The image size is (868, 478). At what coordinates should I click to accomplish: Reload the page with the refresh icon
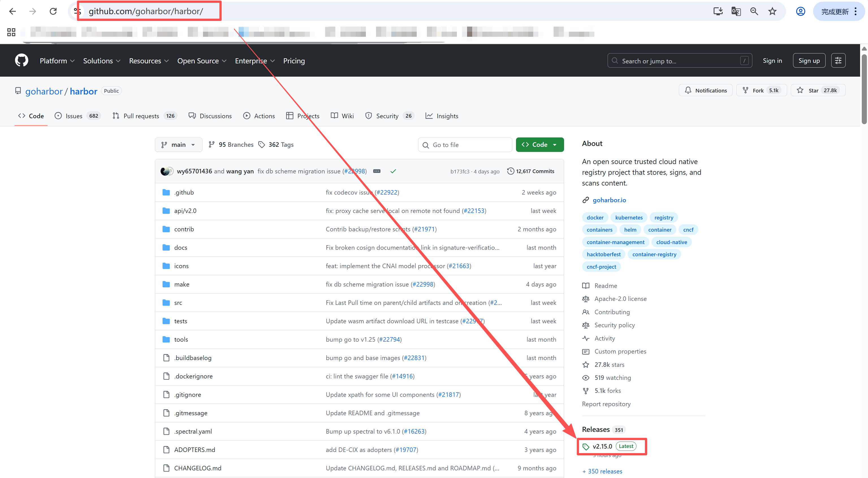[53, 12]
